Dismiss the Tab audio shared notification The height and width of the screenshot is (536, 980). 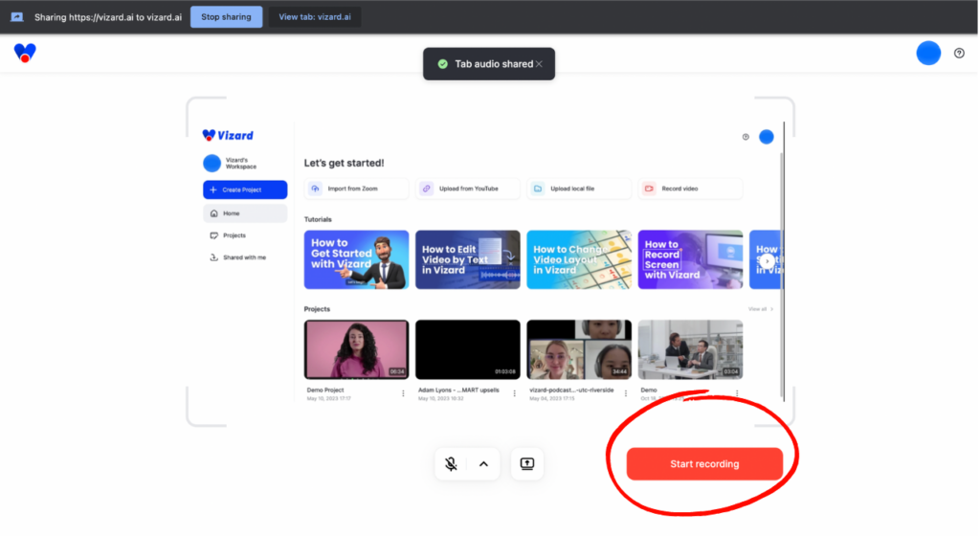pyautogui.click(x=539, y=64)
